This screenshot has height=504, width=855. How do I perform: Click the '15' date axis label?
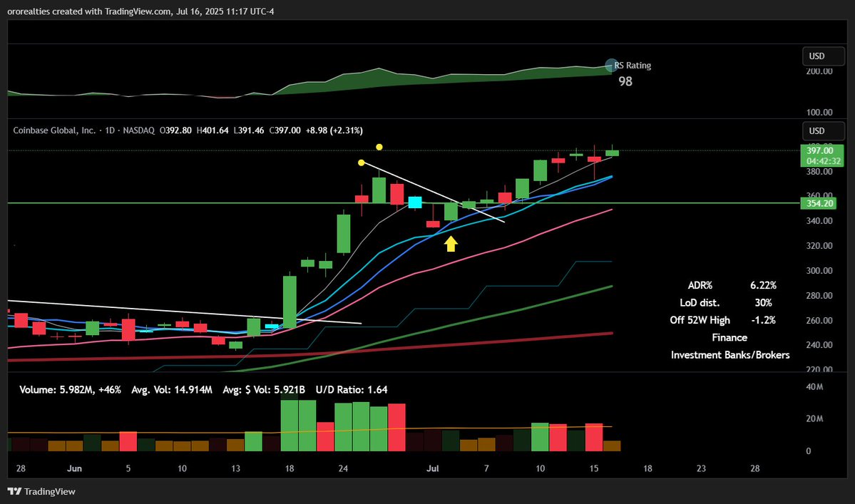[594, 468]
